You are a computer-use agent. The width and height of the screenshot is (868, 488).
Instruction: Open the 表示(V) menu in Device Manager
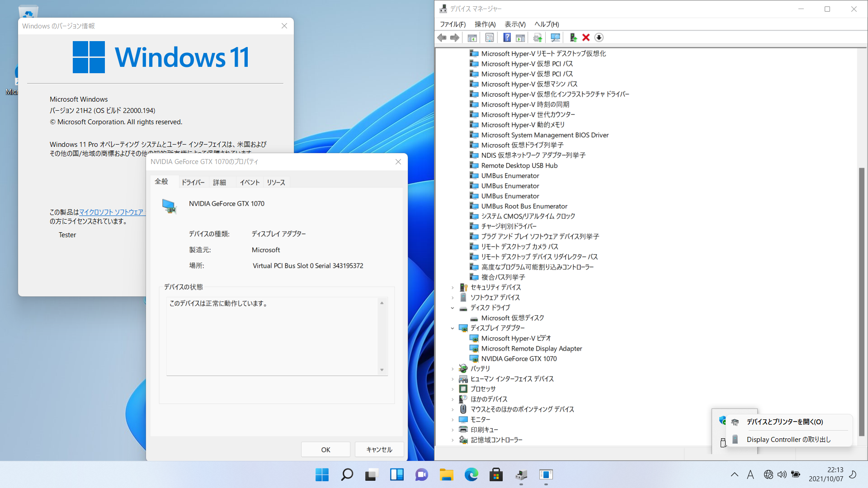(x=514, y=24)
